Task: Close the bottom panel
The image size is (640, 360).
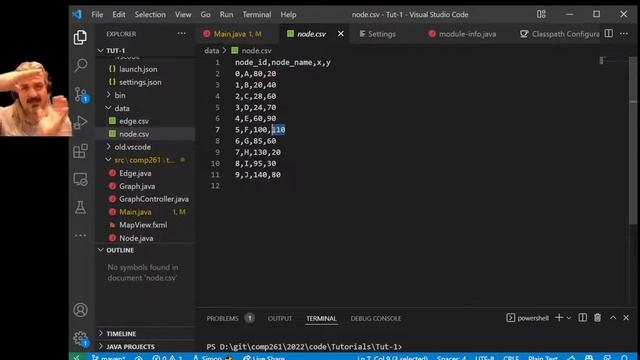Action: point(626,318)
